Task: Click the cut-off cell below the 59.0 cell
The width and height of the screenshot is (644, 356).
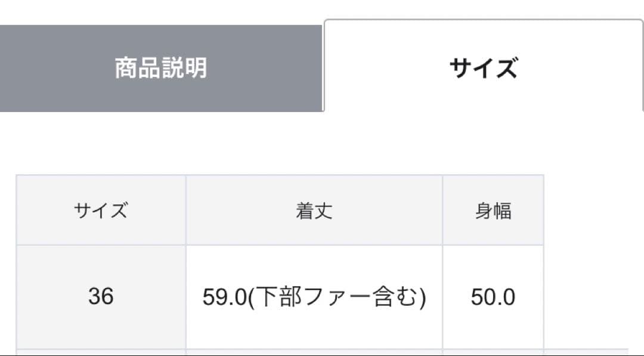Action: [x=314, y=352]
